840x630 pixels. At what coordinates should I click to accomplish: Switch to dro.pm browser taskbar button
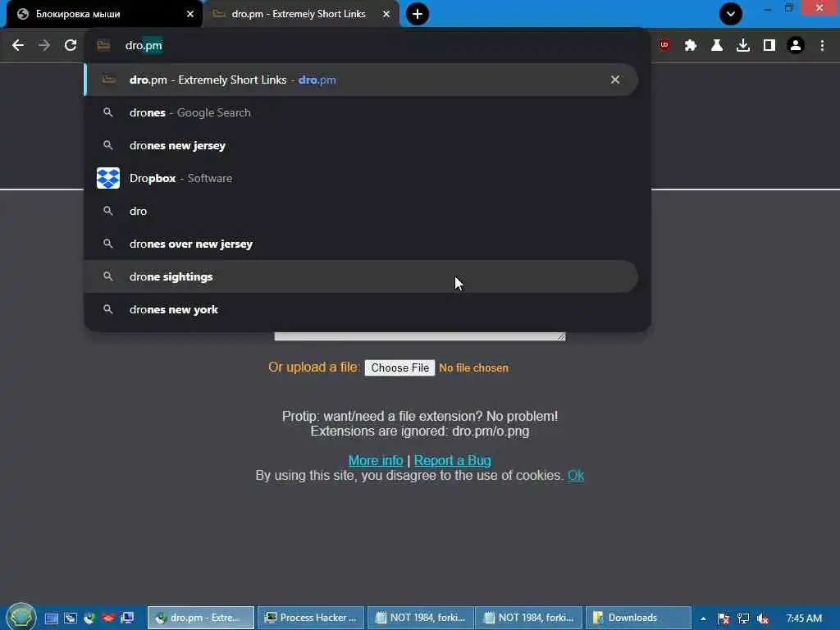pos(201,618)
